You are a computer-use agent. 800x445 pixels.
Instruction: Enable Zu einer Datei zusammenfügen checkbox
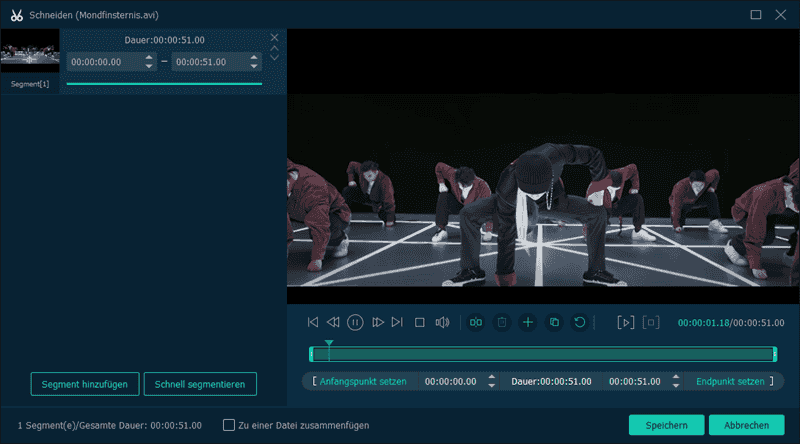229,425
